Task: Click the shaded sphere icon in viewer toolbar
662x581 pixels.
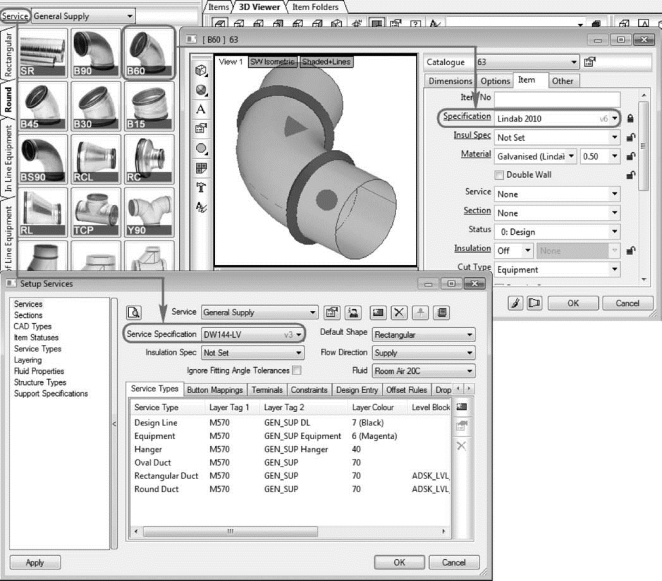Action: tap(201, 90)
